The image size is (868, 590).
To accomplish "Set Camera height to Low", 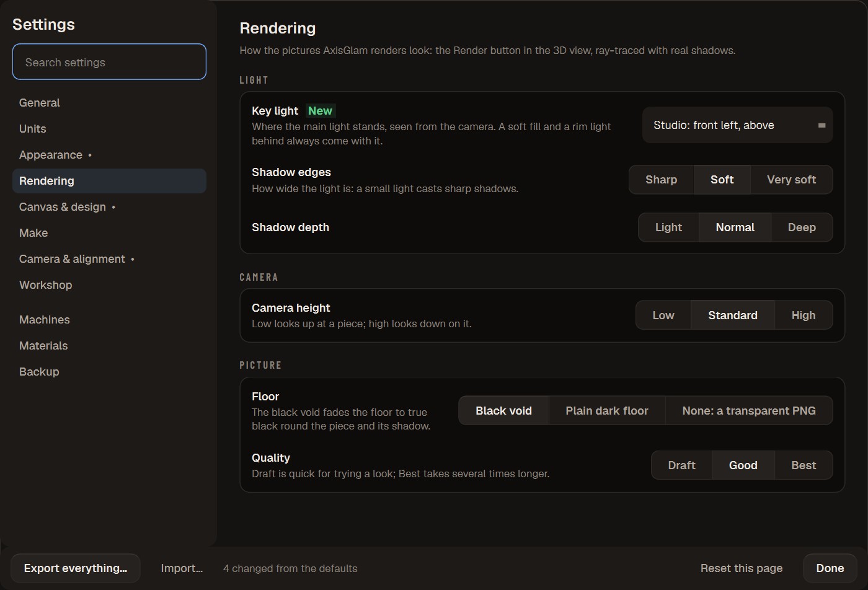I will pyautogui.click(x=663, y=315).
